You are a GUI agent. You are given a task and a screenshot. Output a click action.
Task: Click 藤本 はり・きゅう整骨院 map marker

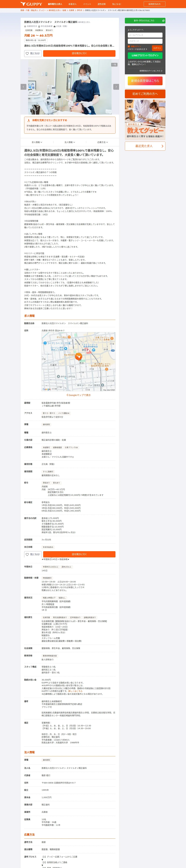point(102,385)
